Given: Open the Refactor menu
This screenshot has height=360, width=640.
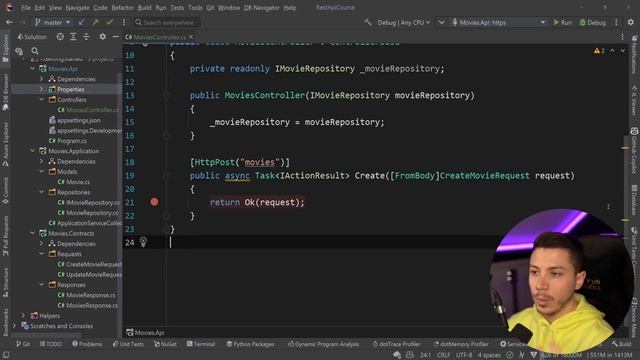Looking at the screenshot, I should click(x=122, y=8).
